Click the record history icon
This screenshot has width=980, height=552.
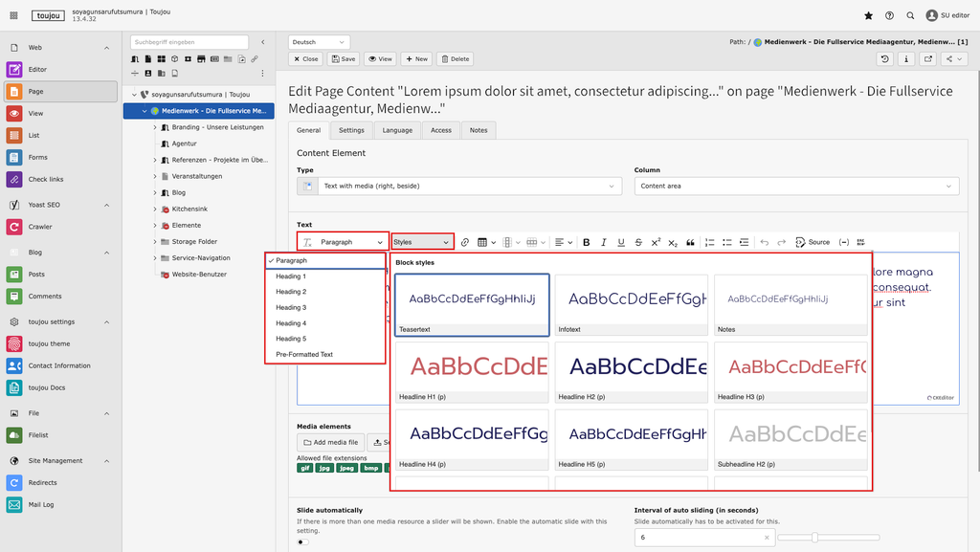point(884,58)
